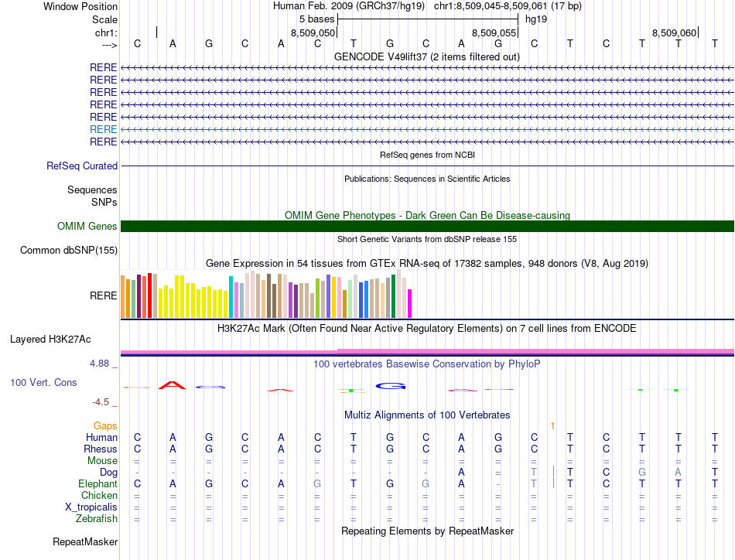Click the Rhesus species label
The image size is (735, 560).
click(101, 449)
